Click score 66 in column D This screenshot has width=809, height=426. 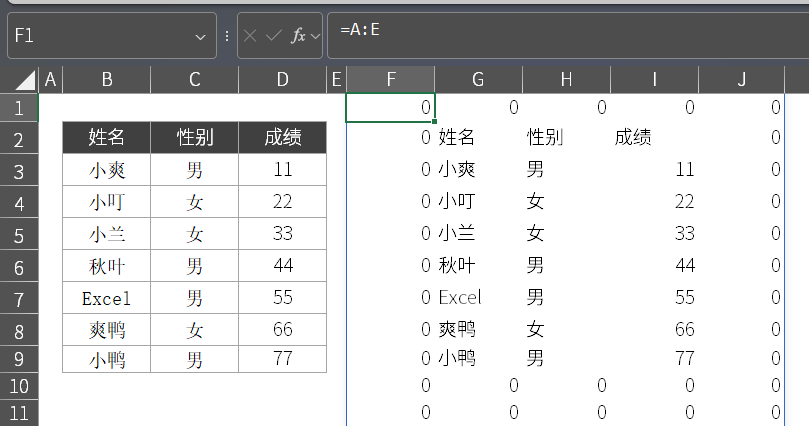coord(282,330)
